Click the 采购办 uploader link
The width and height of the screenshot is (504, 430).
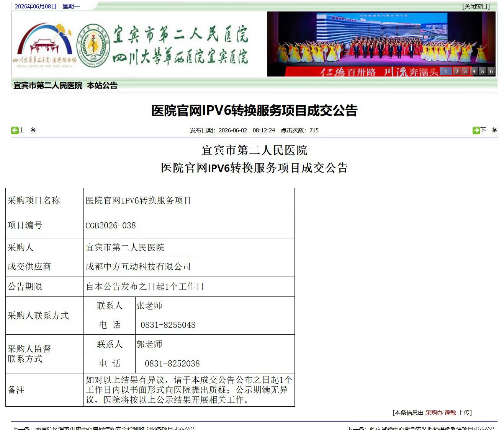(x=434, y=413)
